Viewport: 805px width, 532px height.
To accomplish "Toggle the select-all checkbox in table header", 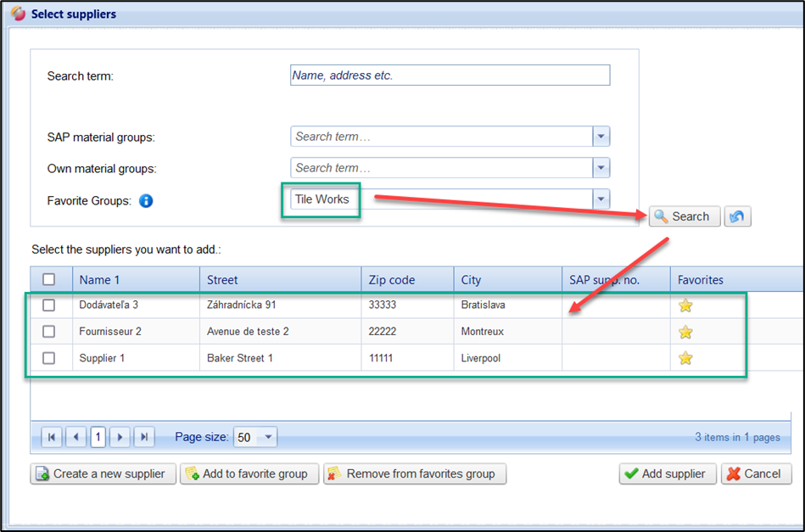I will point(49,279).
